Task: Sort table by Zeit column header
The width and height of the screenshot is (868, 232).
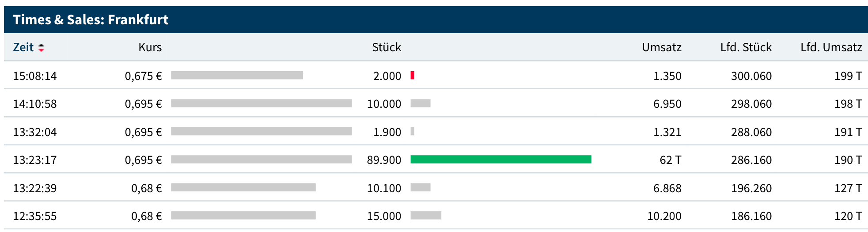Action: coord(23,47)
